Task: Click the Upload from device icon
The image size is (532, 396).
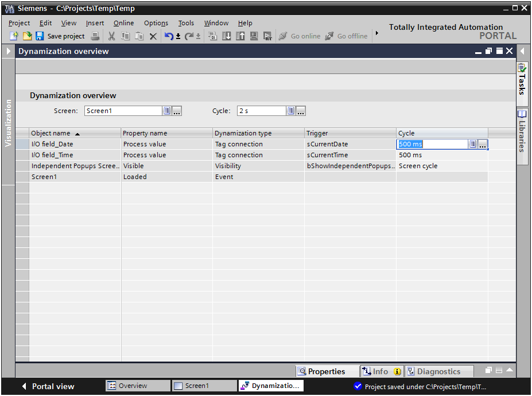Action: click(240, 36)
